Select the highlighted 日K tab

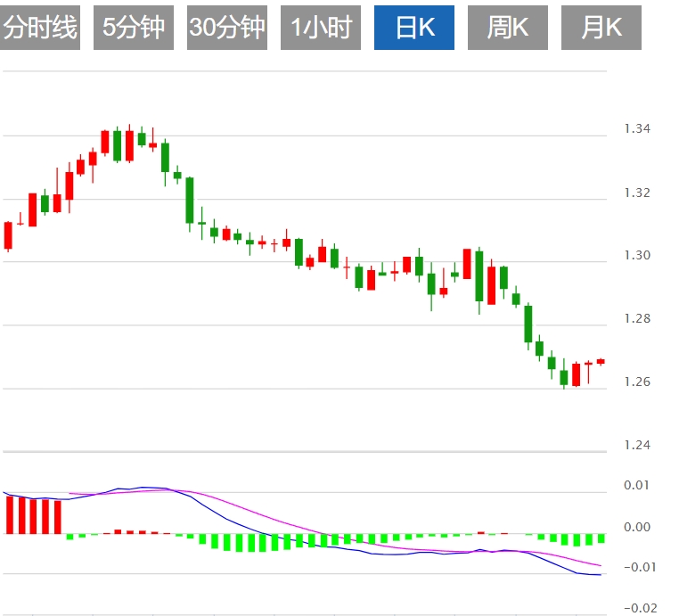click(414, 28)
